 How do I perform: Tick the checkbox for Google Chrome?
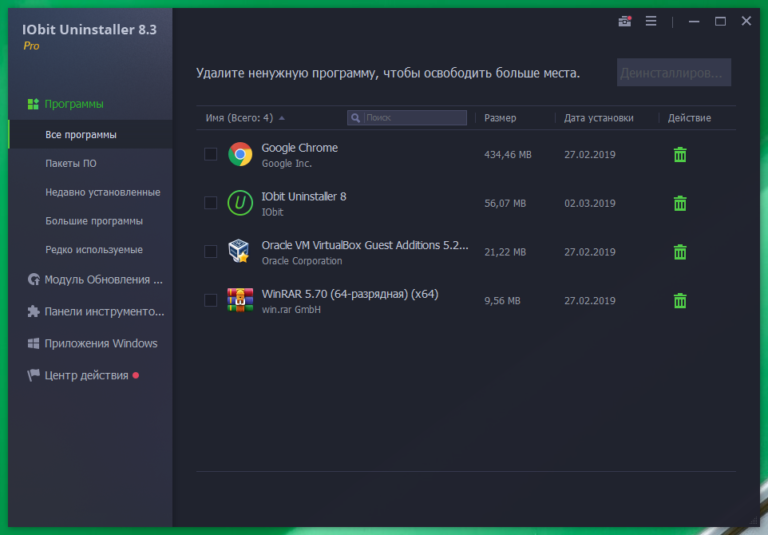tap(211, 154)
